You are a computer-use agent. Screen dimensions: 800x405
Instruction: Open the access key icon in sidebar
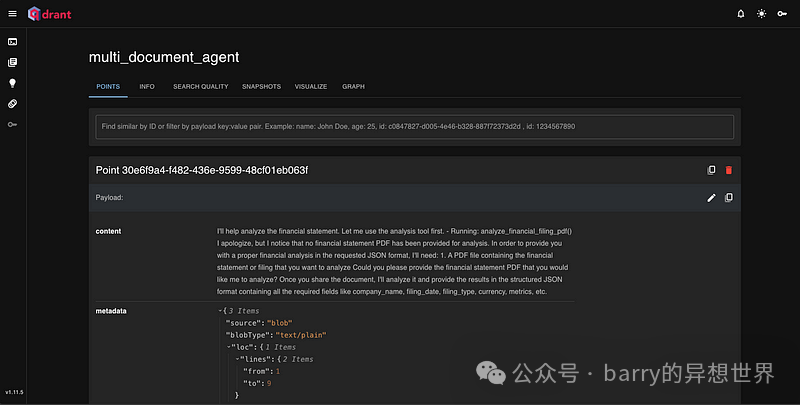(x=13, y=124)
